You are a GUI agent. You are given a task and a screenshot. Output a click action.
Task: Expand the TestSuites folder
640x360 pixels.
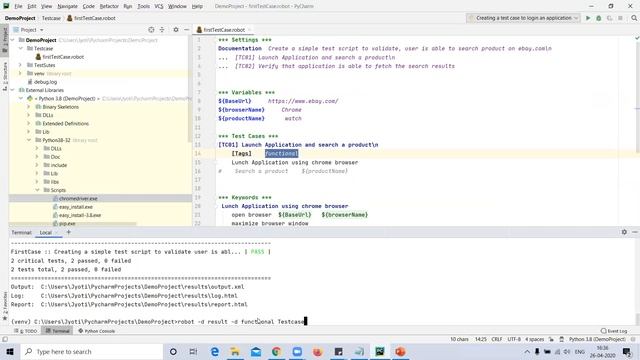20,65
